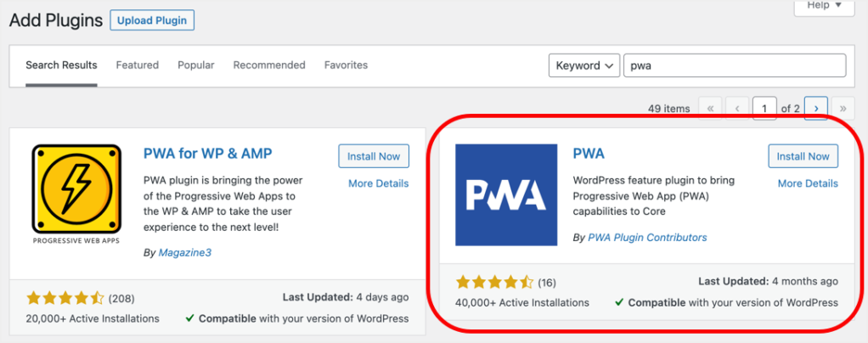Install the PWA for WP & AMP plugin
Screen dimensions: 868x343
click(x=374, y=156)
